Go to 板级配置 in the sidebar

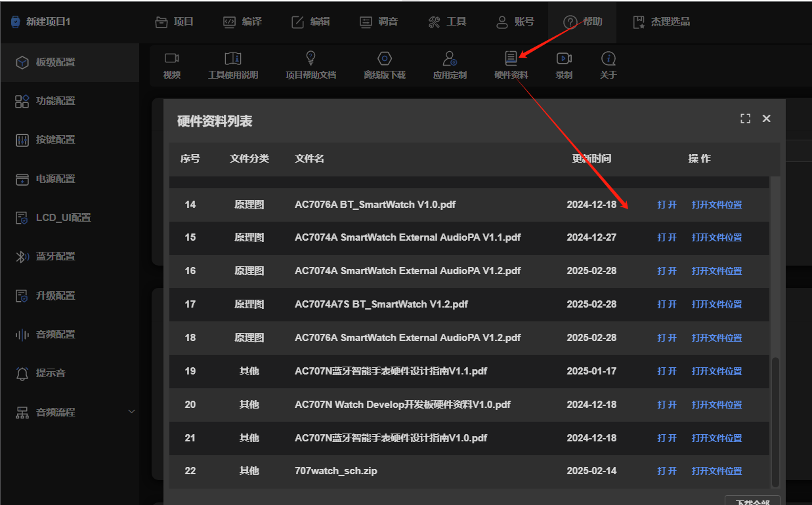point(70,62)
